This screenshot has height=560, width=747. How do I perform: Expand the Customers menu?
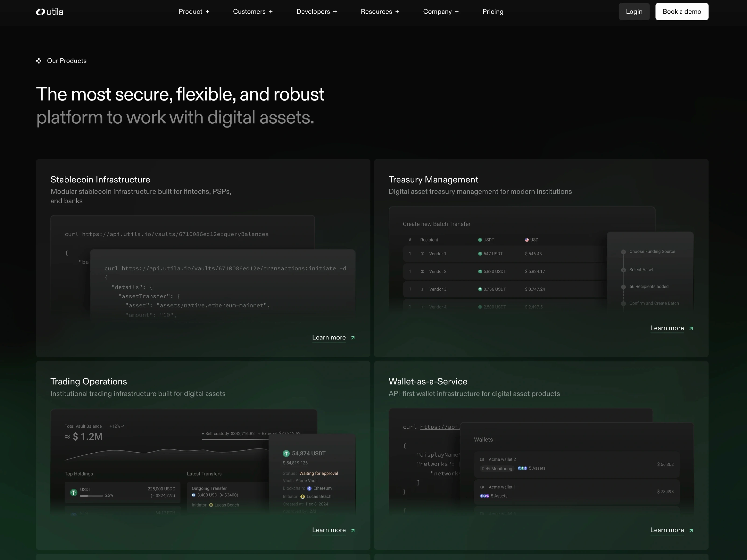pos(253,11)
